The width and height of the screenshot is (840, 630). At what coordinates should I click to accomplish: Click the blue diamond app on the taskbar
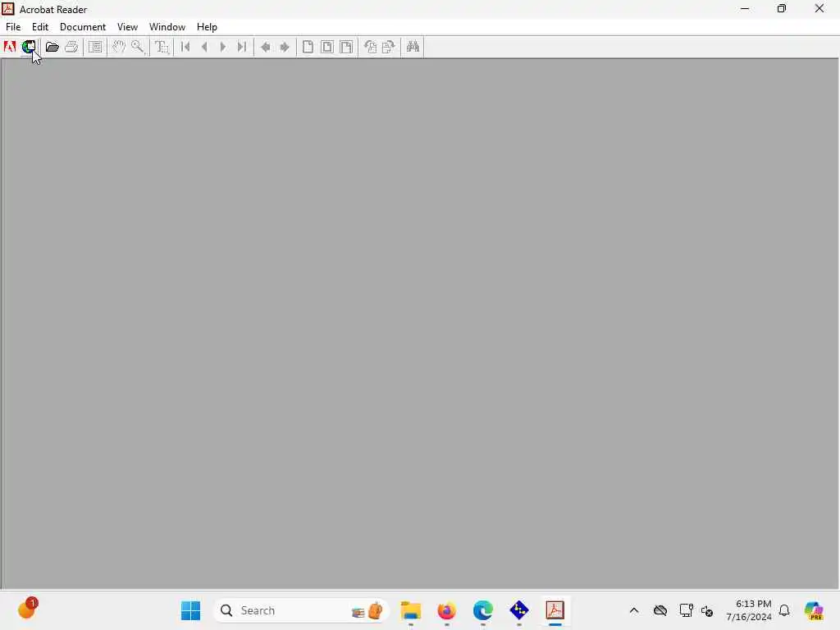(x=519, y=610)
